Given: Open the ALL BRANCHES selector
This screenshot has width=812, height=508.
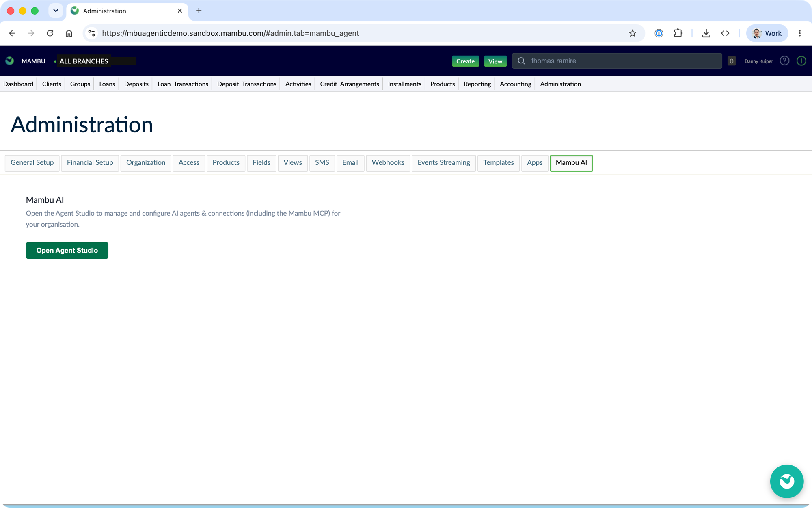Looking at the screenshot, I should click(84, 61).
